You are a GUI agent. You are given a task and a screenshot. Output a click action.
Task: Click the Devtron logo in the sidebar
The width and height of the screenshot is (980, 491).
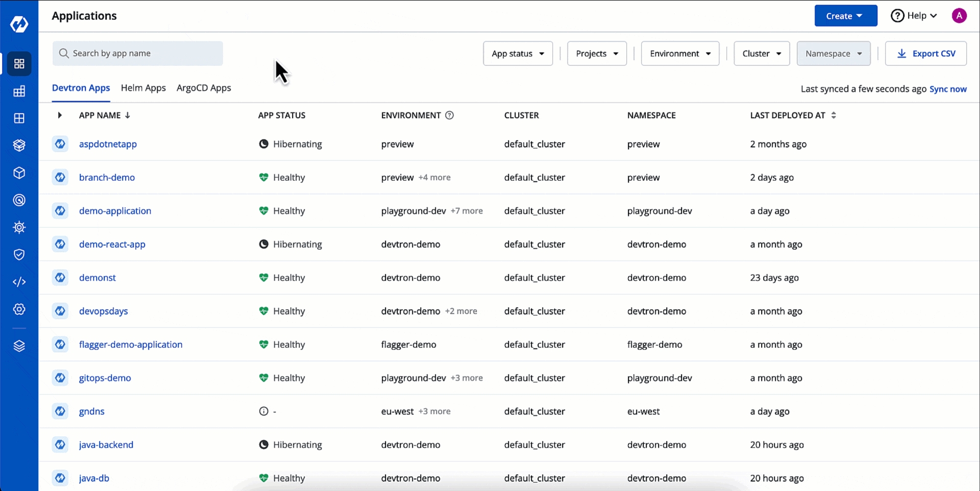coord(19,24)
